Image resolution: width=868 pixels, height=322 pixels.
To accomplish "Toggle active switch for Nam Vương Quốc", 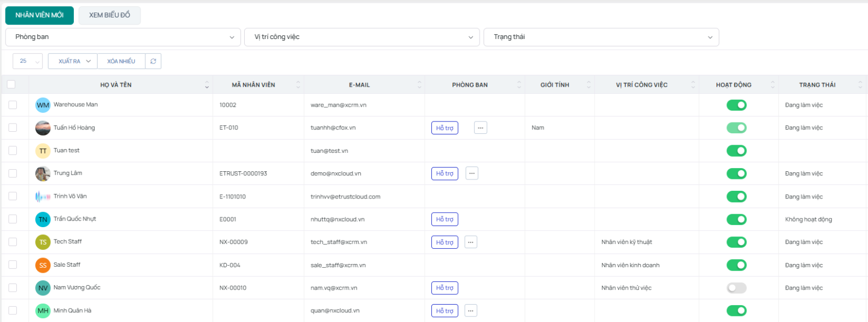I will coord(736,288).
